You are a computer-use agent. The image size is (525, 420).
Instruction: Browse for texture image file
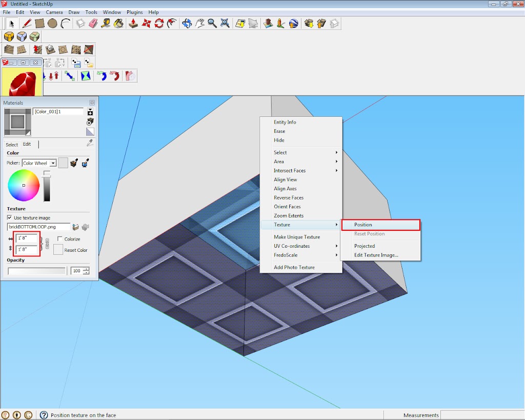coord(76,227)
